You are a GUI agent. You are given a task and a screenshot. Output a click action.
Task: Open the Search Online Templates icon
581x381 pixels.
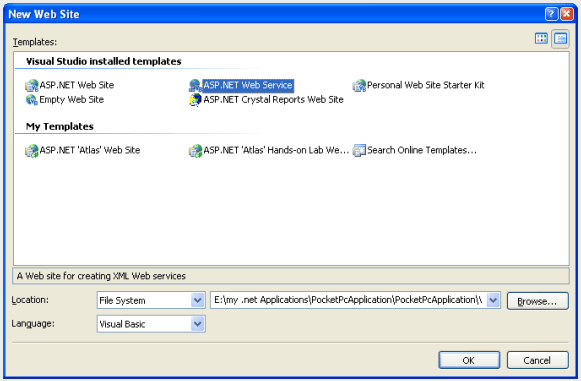point(359,150)
